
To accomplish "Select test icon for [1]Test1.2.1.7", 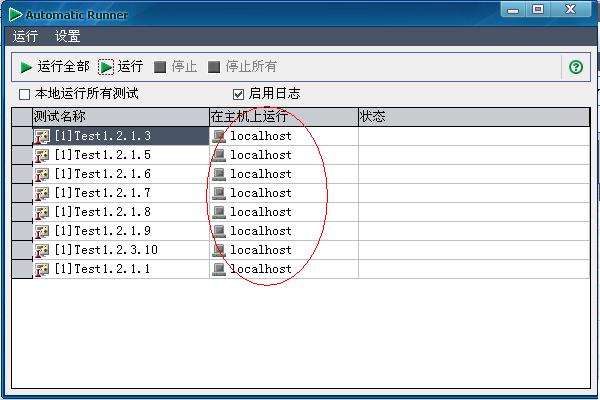I will pyautogui.click(x=42, y=194).
